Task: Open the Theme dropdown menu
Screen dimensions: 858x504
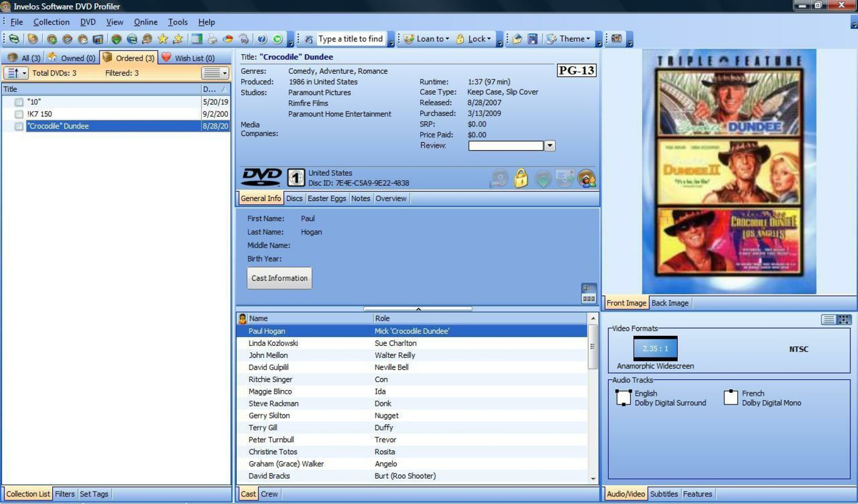Action: coord(568,39)
